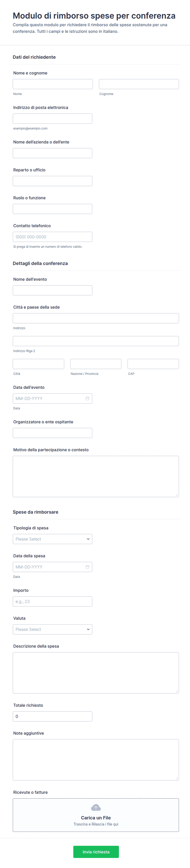Select the Nome dell'azienda o dell'ente field
Image resolution: width=190 pixels, height=868 pixels.
53,153
